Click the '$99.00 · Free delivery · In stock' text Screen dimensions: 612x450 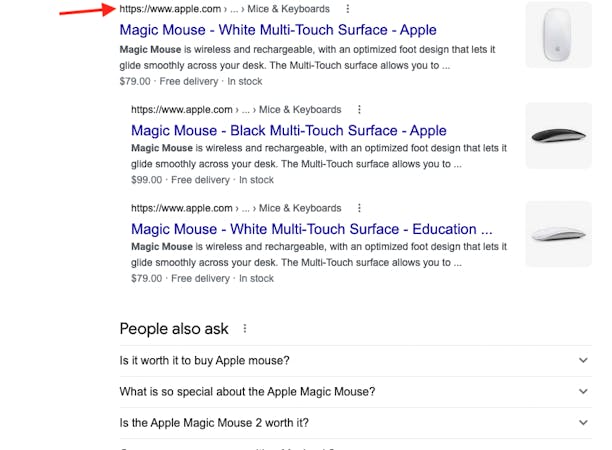point(202,180)
